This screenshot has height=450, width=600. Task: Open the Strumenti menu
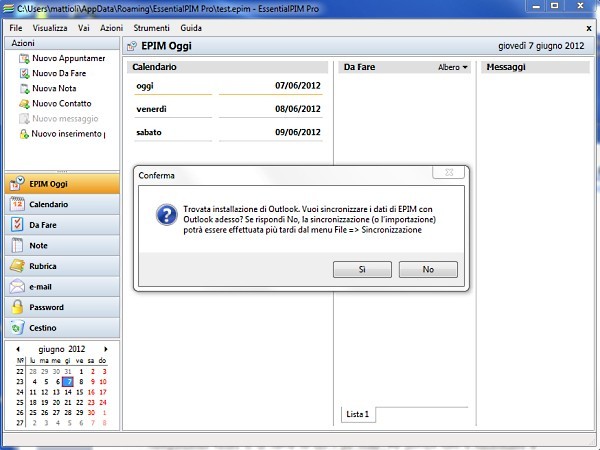(153, 28)
